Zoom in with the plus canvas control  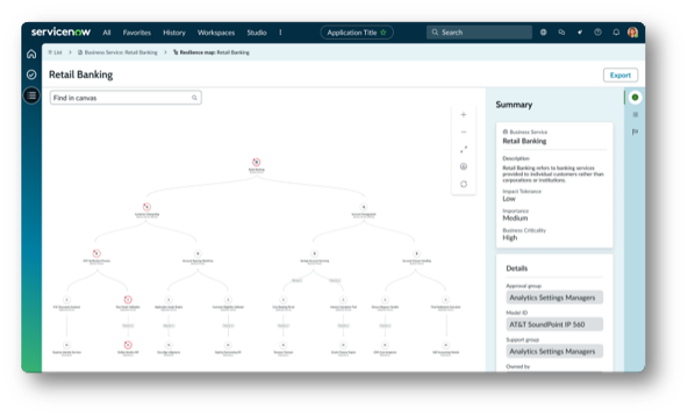(463, 115)
